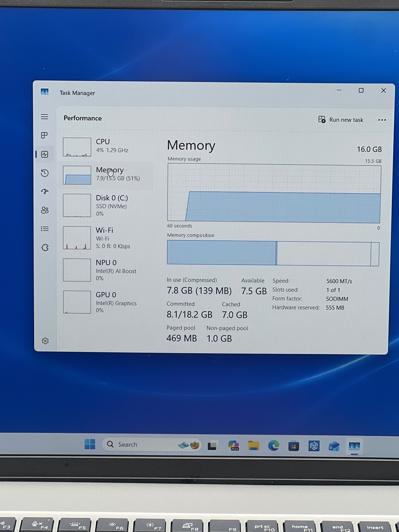Launch Microsoft Edge from the taskbar

274,446
